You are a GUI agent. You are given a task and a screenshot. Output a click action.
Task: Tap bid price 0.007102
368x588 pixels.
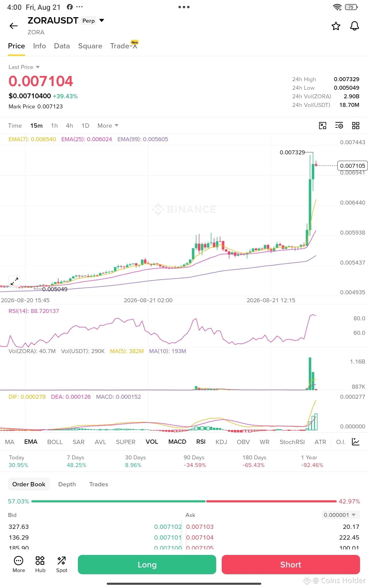(x=168, y=527)
